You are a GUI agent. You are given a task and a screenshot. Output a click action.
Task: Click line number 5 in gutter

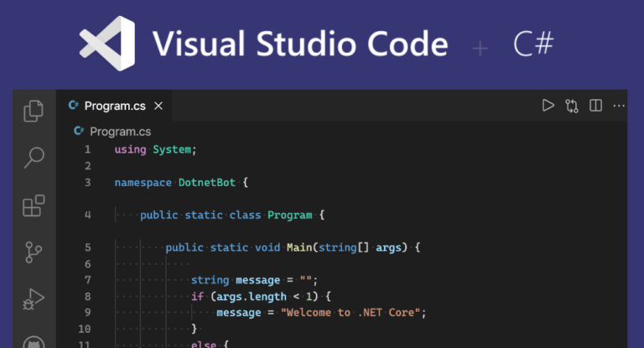[87, 247]
